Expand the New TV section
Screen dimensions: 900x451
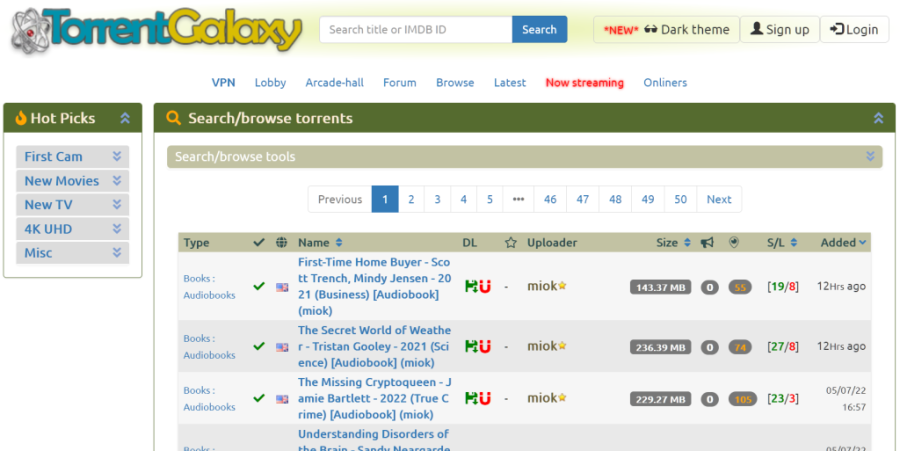click(x=72, y=205)
